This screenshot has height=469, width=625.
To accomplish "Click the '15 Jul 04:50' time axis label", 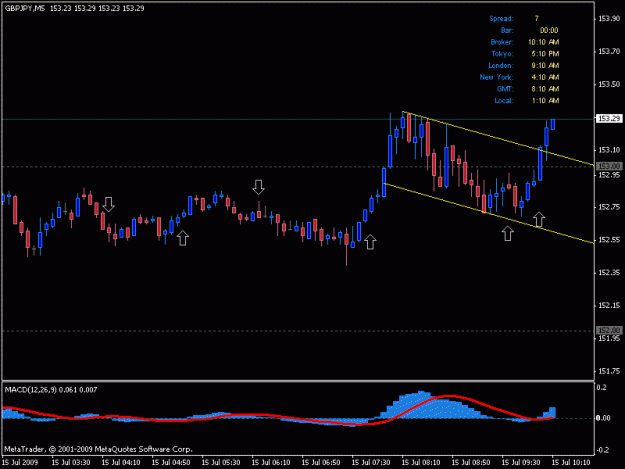I will (x=171, y=463).
